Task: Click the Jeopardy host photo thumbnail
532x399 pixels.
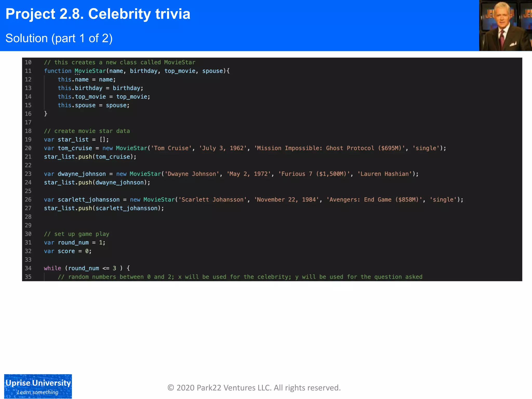Action: click(x=505, y=25)
